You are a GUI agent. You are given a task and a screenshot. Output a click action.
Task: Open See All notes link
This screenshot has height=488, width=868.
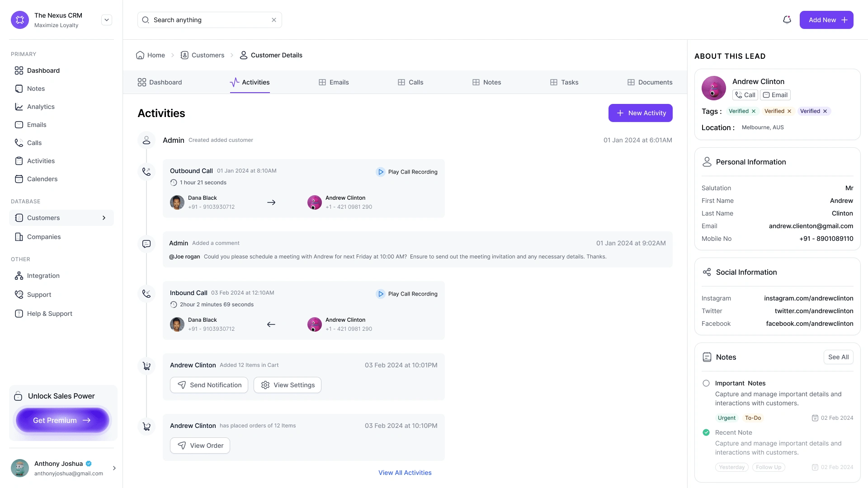838,357
